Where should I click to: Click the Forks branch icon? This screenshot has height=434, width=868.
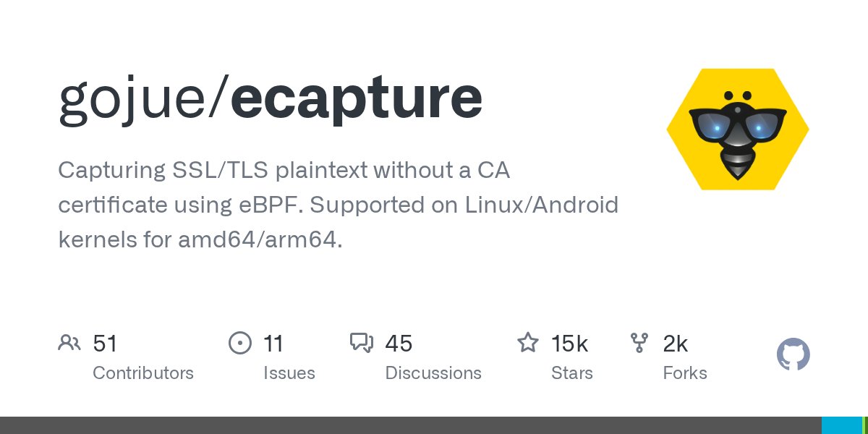639,343
